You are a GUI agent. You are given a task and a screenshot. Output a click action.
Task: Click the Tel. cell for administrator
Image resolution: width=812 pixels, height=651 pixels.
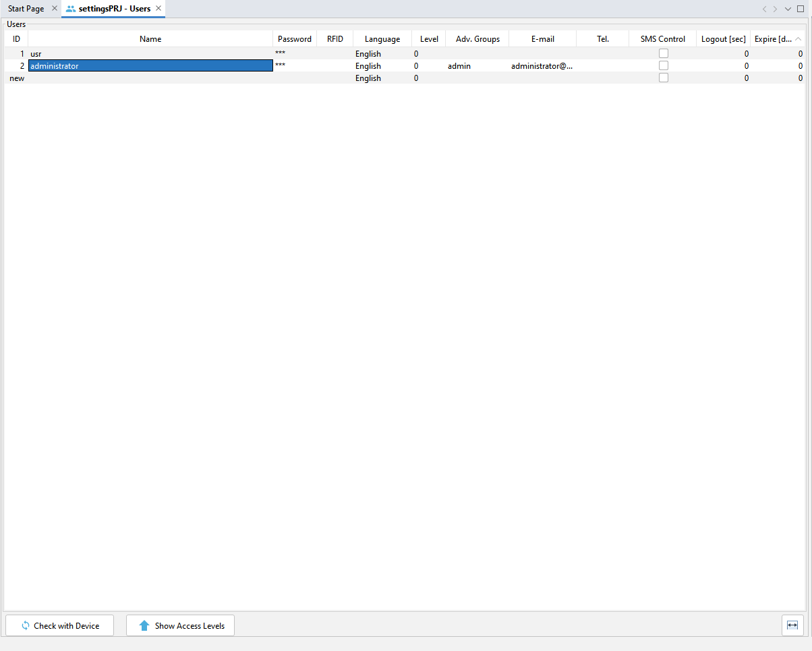(603, 65)
